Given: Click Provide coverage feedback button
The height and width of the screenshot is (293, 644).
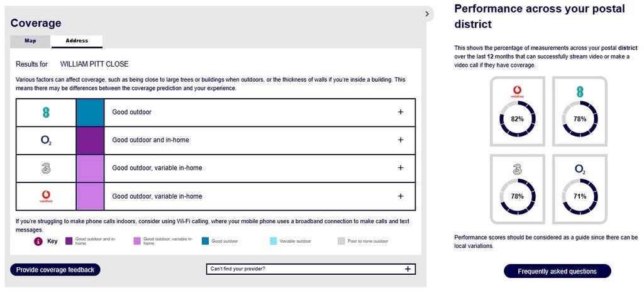Looking at the screenshot, I should coord(55,270).
